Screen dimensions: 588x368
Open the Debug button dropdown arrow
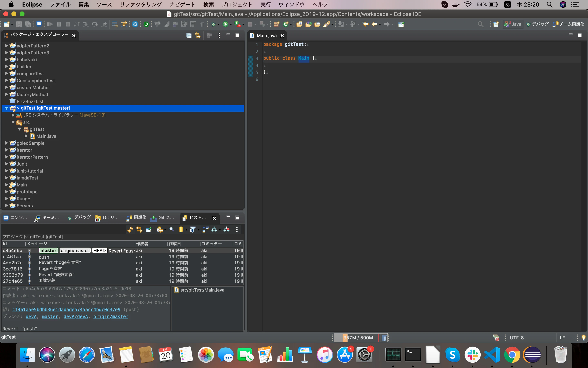(x=218, y=24)
